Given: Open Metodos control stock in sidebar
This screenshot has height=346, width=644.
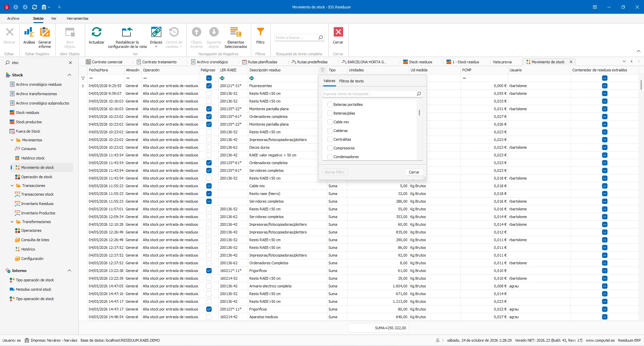Looking at the screenshot, I should click(34, 289).
